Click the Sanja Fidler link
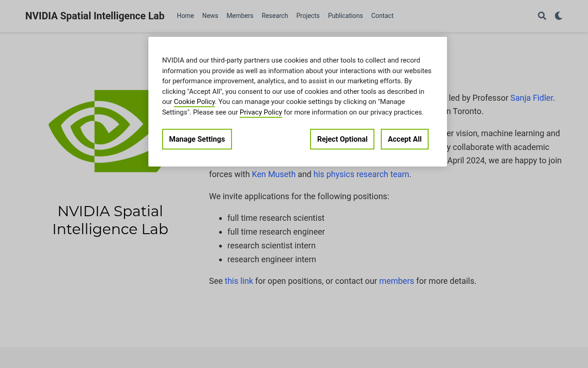588x368 pixels. [x=531, y=98]
